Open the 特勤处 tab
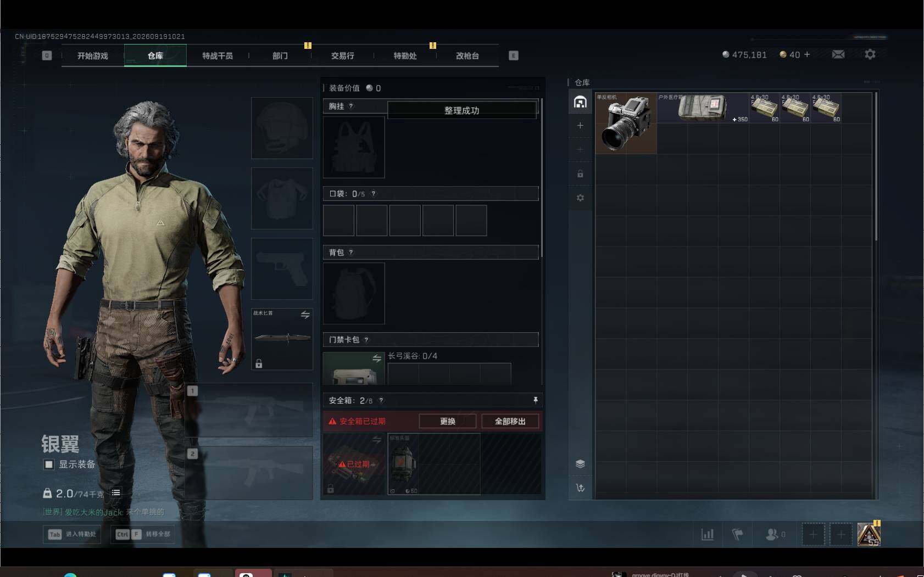 tap(405, 56)
